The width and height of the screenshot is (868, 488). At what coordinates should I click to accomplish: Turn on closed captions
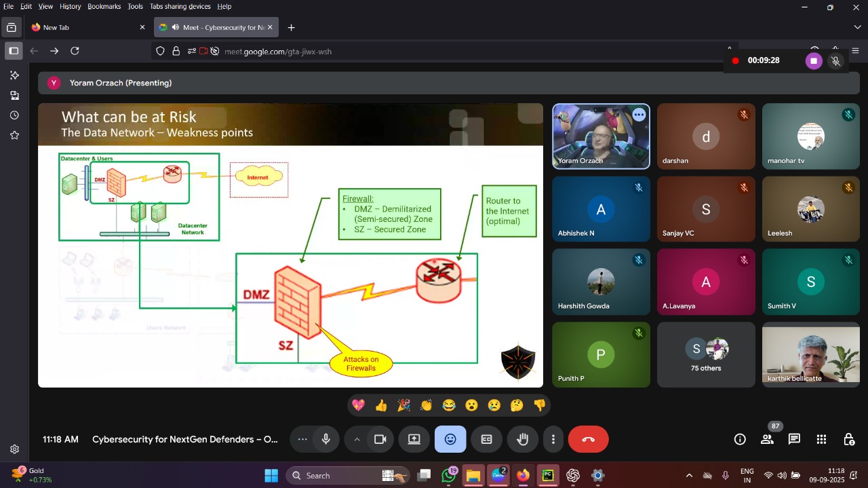pyautogui.click(x=486, y=439)
